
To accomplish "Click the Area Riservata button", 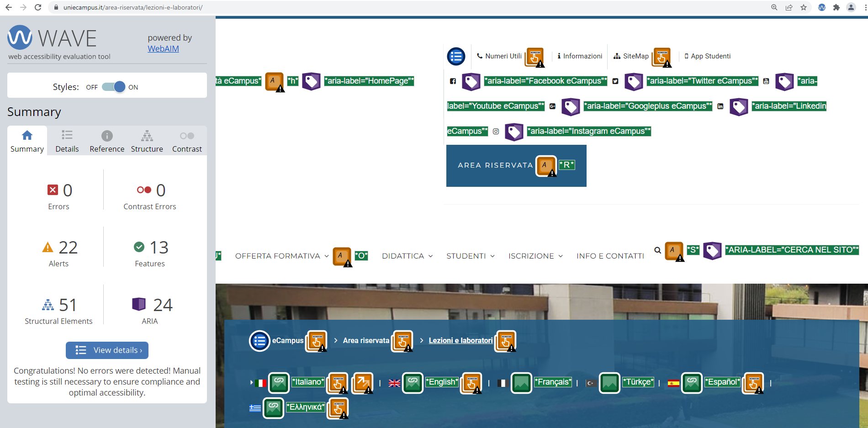I will coord(495,165).
